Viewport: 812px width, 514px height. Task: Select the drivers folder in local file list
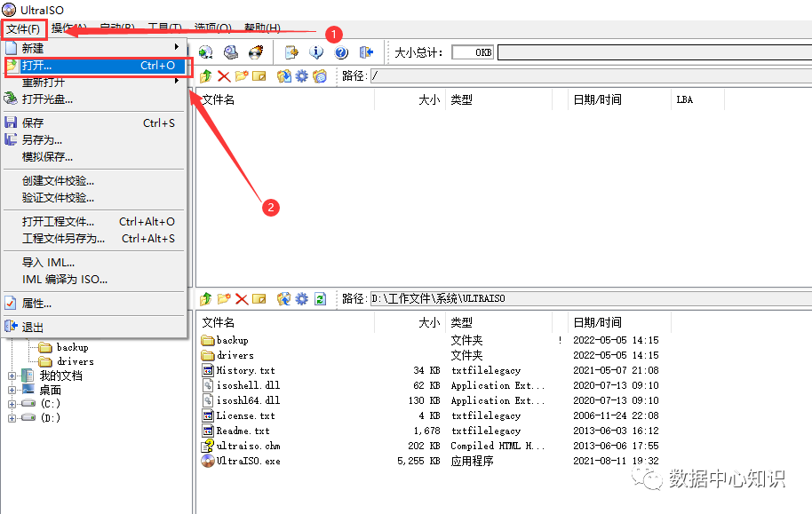pyautogui.click(x=235, y=355)
